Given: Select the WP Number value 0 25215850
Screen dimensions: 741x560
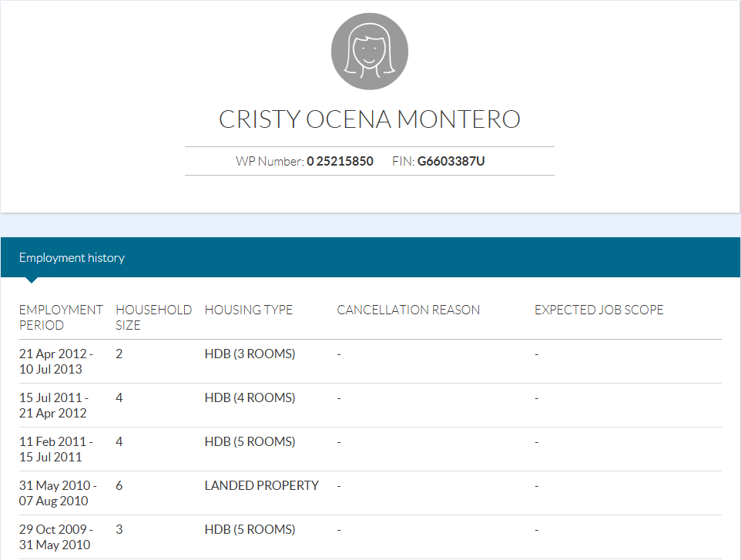Looking at the screenshot, I should click(340, 162).
